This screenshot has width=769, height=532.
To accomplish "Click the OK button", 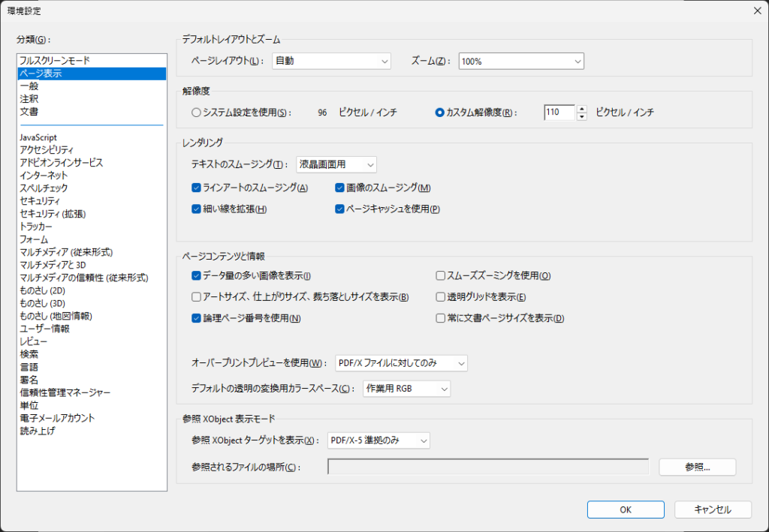I will coord(625,509).
